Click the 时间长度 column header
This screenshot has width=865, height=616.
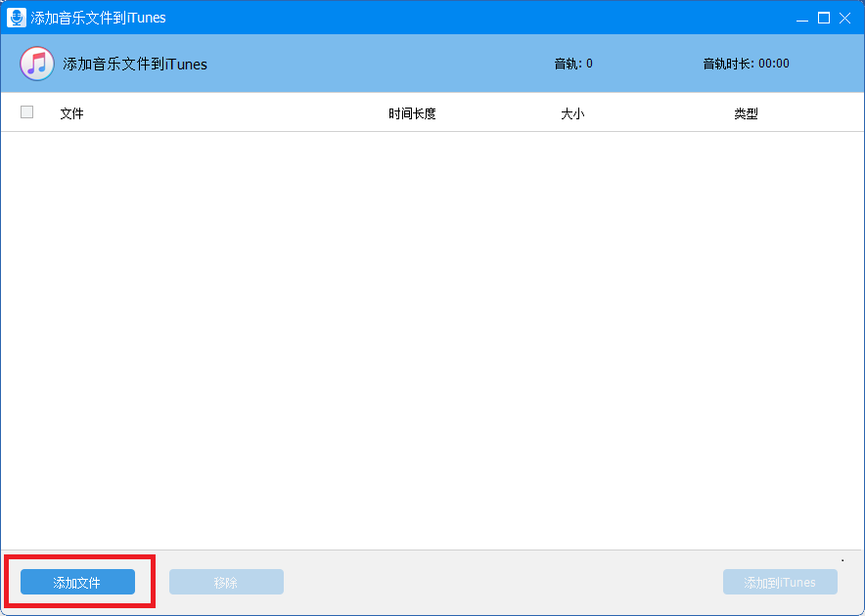[x=412, y=113]
